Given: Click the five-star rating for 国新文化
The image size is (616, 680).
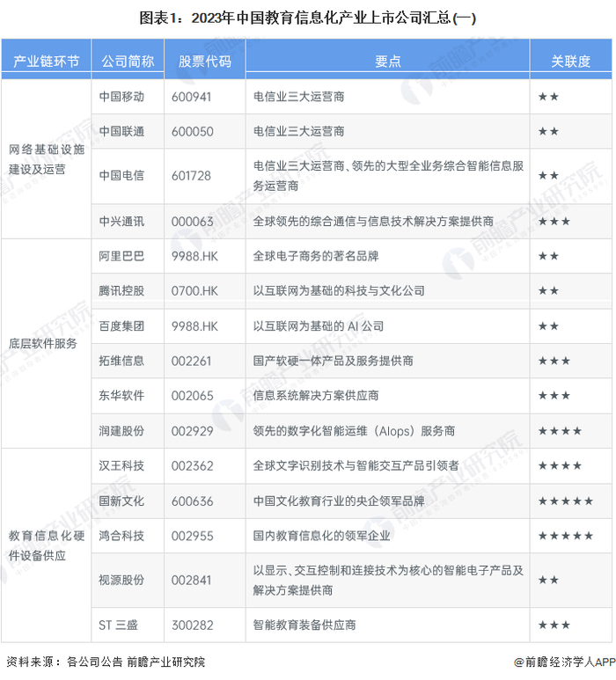Looking at the screenshot, I should (565, 501).
